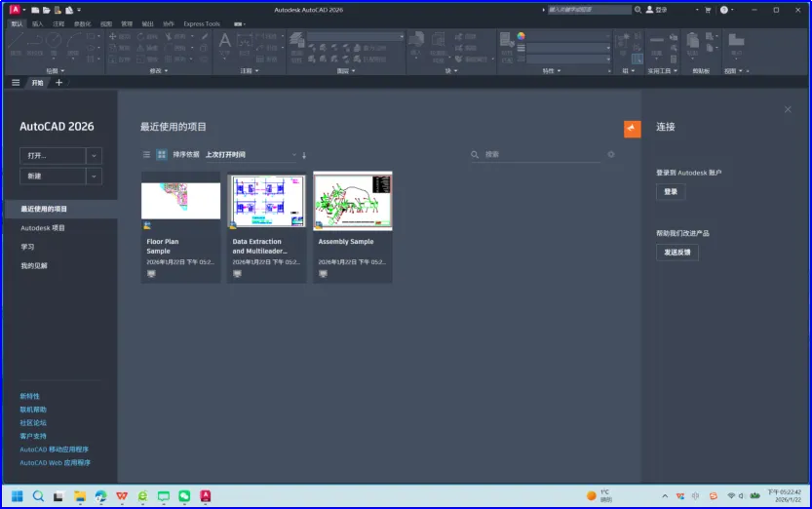Image resolution: width=812 pixels, height=509 pixels.
Task: Click the 打开... button
Action: (53, 155)
